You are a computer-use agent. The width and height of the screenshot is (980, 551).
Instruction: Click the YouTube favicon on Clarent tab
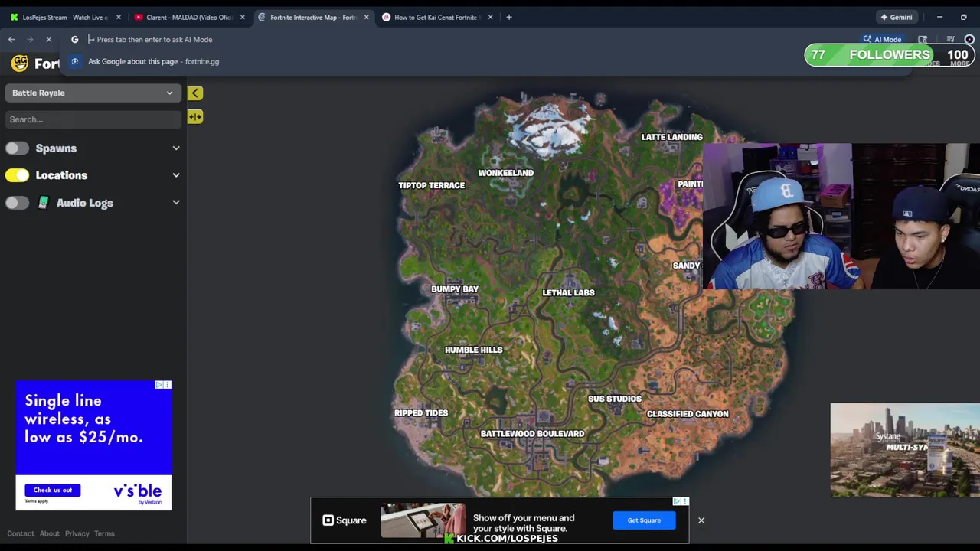pyautogui.click(x=138, y=17)
